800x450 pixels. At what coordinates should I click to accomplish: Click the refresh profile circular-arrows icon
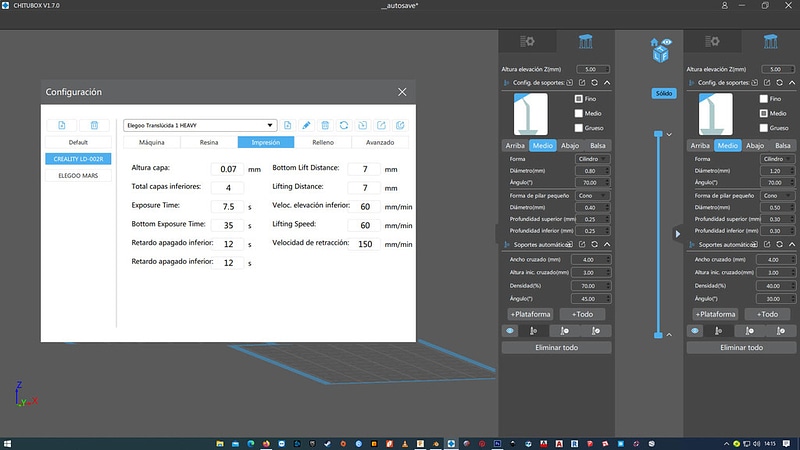(x=344, y=125)
